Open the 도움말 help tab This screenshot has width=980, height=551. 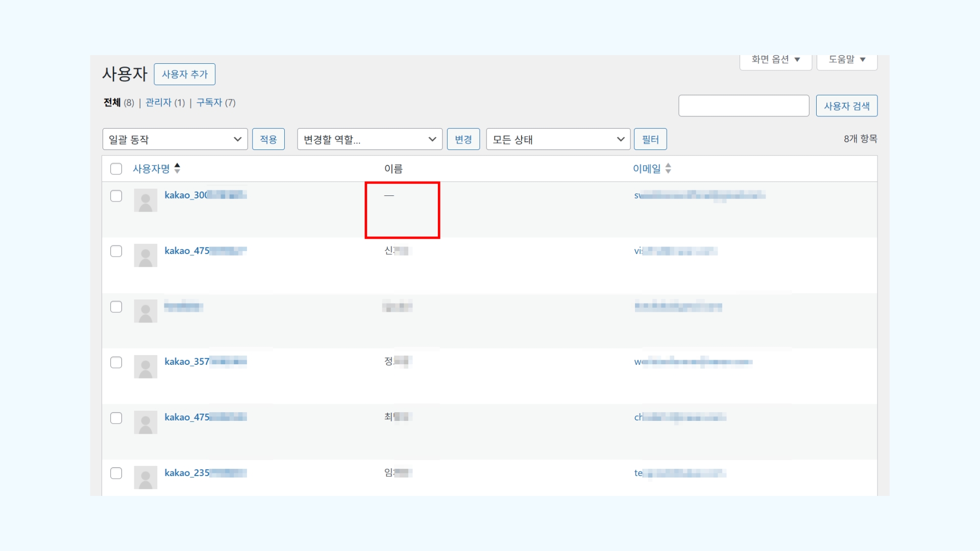(x=847, y=60)
